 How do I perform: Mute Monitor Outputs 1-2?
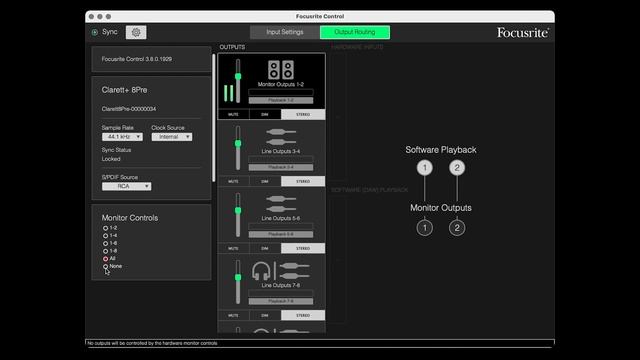pyautogui.click(x=233, y=115)
